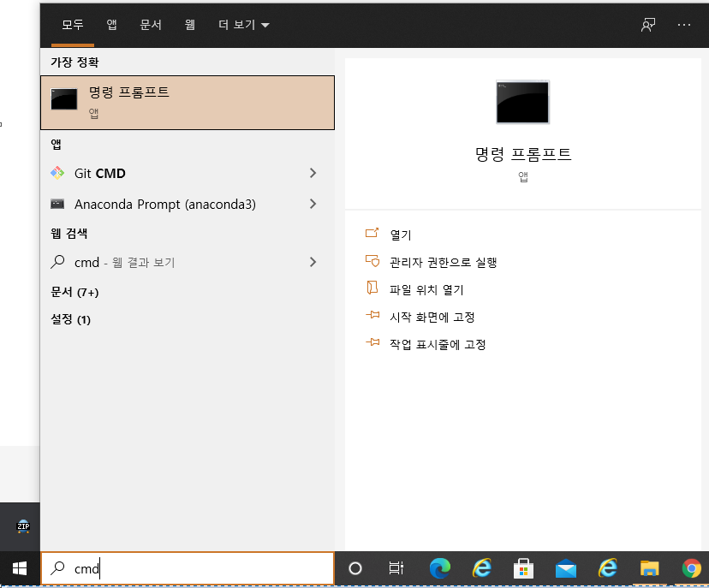Click the search box magnifier icon

tap(57, 568)
